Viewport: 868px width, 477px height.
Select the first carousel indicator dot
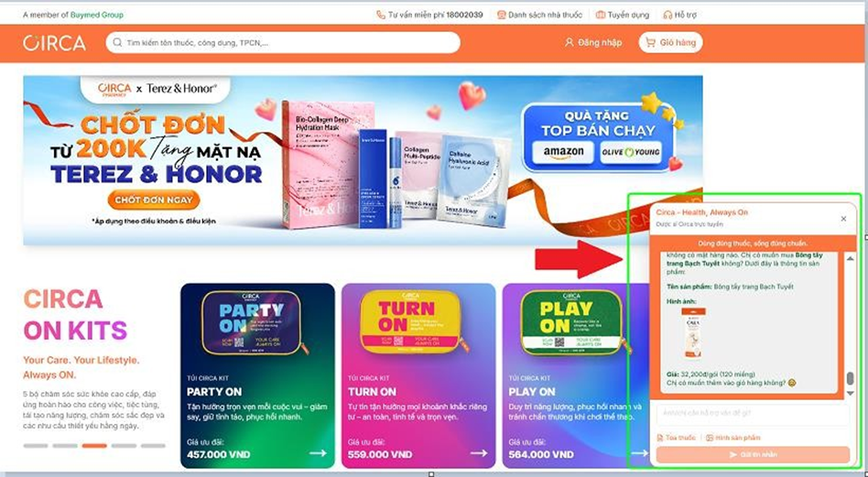pos(36,446)
